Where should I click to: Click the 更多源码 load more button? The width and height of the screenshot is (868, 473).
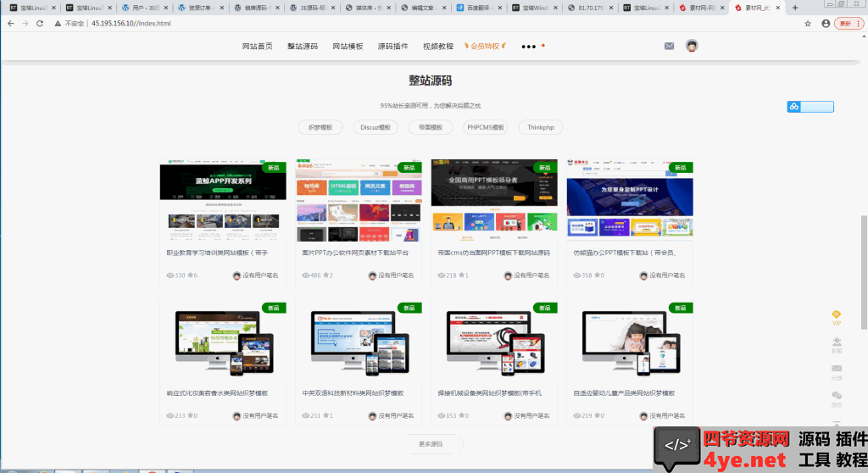pyautogui.click(x=431, y=444)
